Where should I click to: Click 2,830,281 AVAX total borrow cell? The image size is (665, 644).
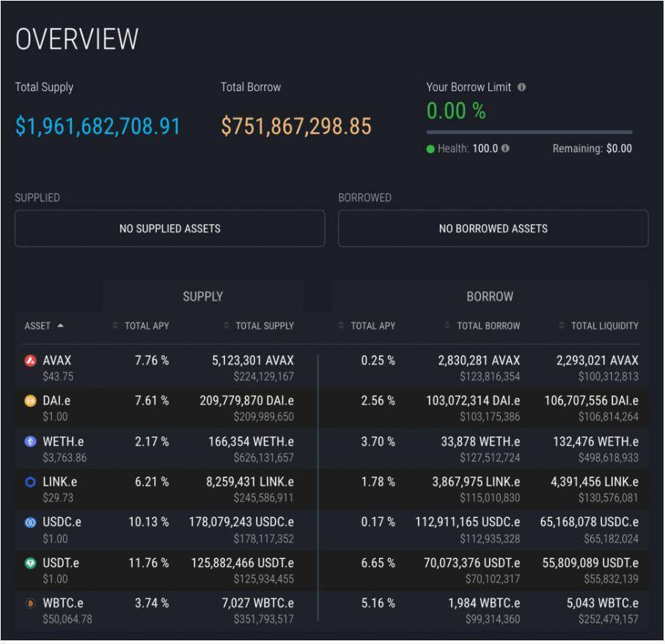pyautogui.click(x=479, y=361)
